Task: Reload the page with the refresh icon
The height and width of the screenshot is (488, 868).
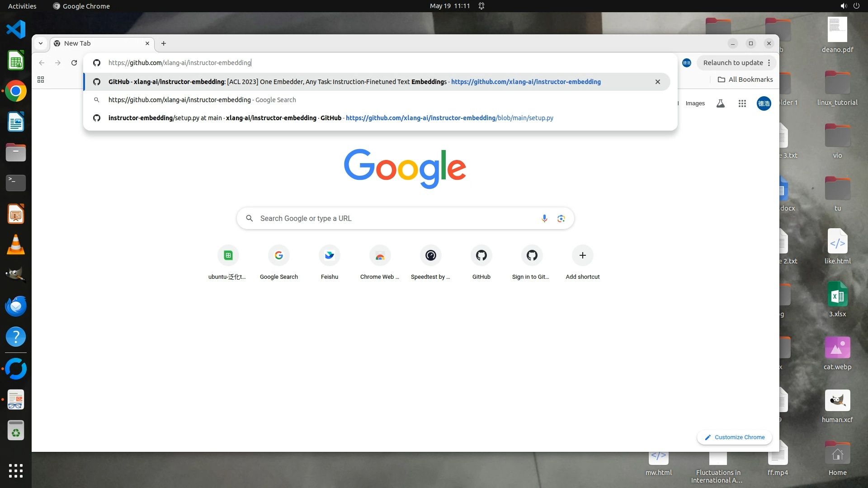Action: [74, 63]
